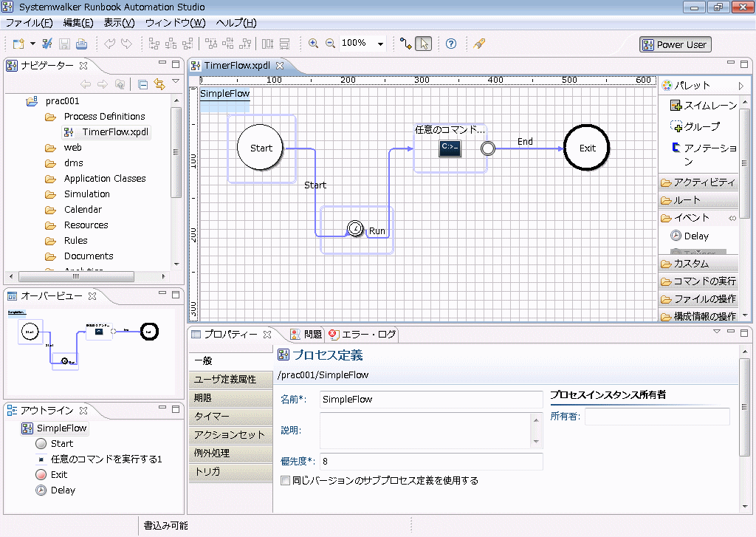This screenshot has width=756, height=537.
Task: Click the command prompt activity icon on canvas
Action: click(x=450, y=148)
